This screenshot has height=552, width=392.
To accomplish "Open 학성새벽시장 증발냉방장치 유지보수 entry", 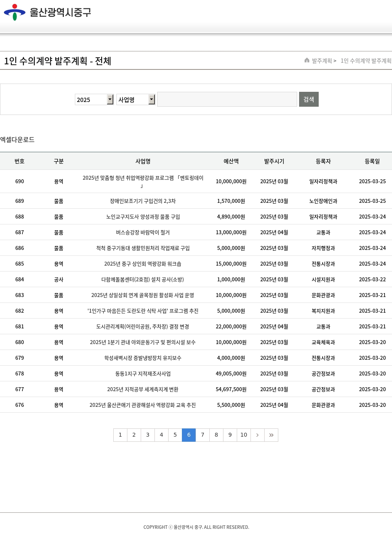I will [143, 358].
